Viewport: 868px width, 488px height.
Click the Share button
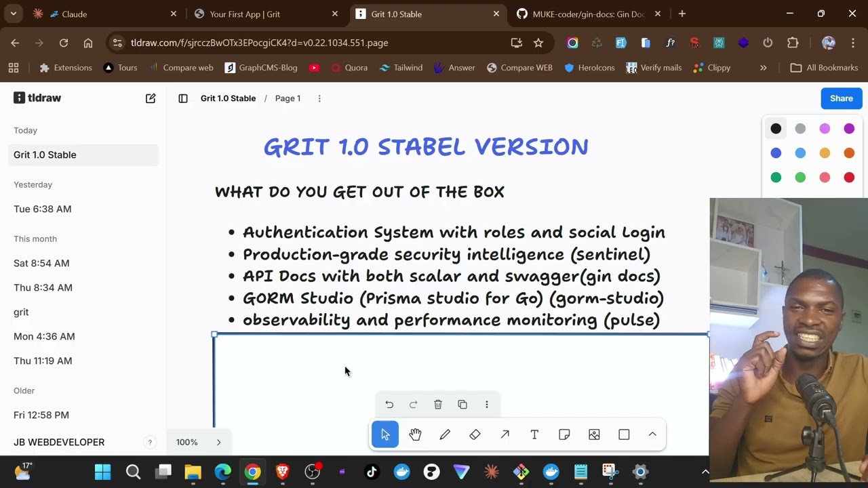(841, 98)
